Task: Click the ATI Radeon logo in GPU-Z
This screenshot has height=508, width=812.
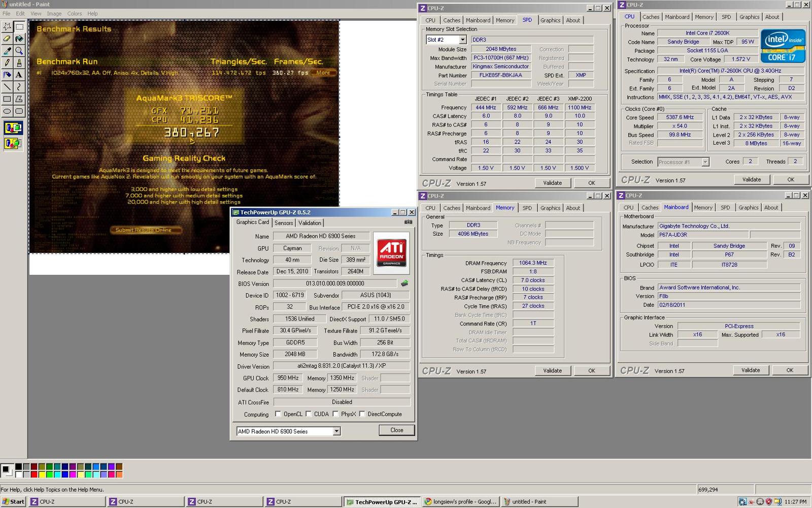Action: (391, 253)
